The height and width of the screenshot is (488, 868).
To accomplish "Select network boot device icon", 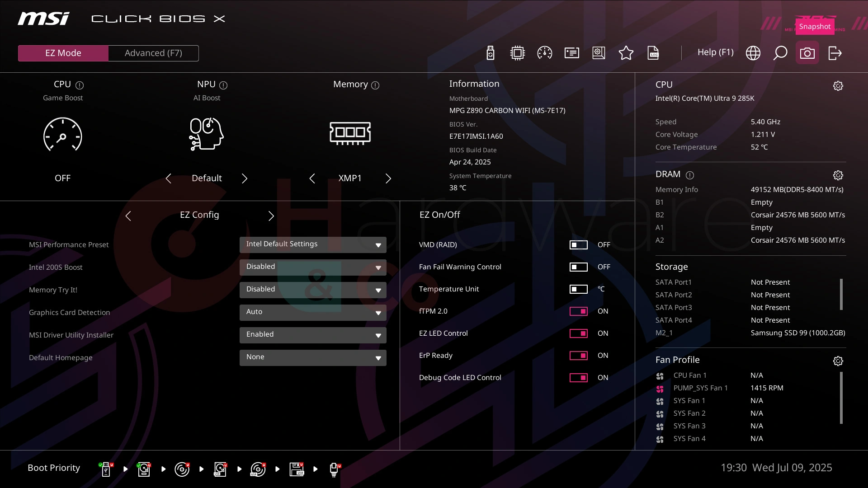I will click(x=335, y=469).
